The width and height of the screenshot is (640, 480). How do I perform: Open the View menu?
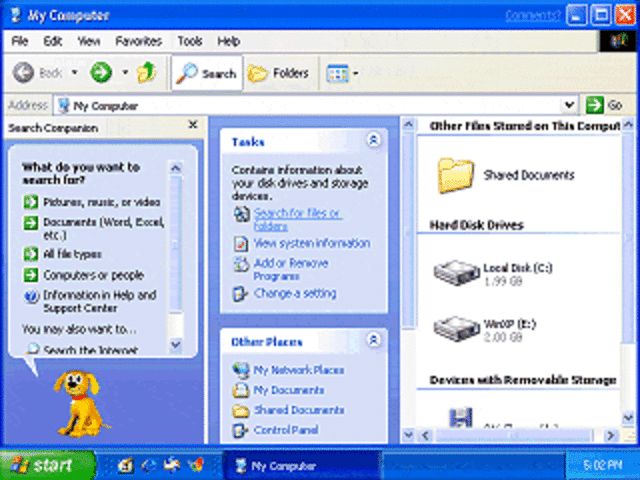tap(89, 41)
